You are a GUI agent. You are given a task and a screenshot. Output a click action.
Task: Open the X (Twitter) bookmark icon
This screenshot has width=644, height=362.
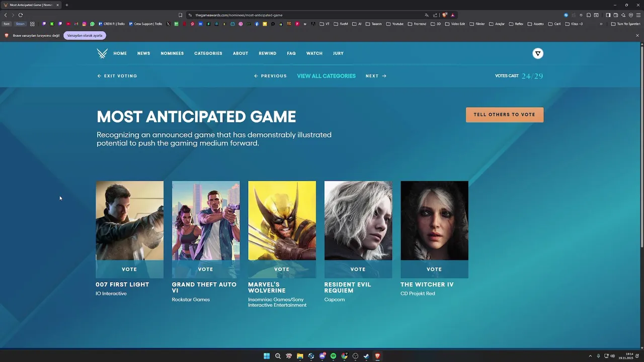pos(168,24)
